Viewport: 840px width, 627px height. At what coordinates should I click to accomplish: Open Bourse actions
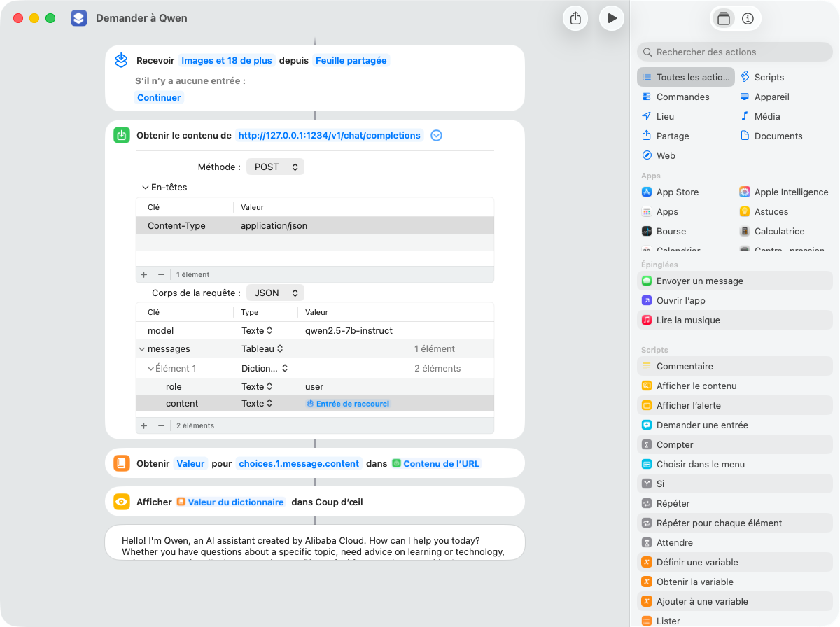pyautogui.click(x=664, y=231)
